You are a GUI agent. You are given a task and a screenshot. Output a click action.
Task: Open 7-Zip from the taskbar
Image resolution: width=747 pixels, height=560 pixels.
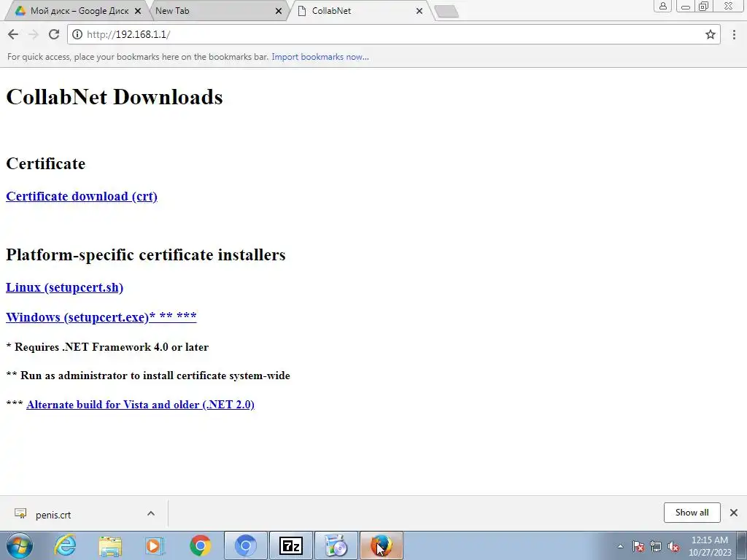pos(291,545)
